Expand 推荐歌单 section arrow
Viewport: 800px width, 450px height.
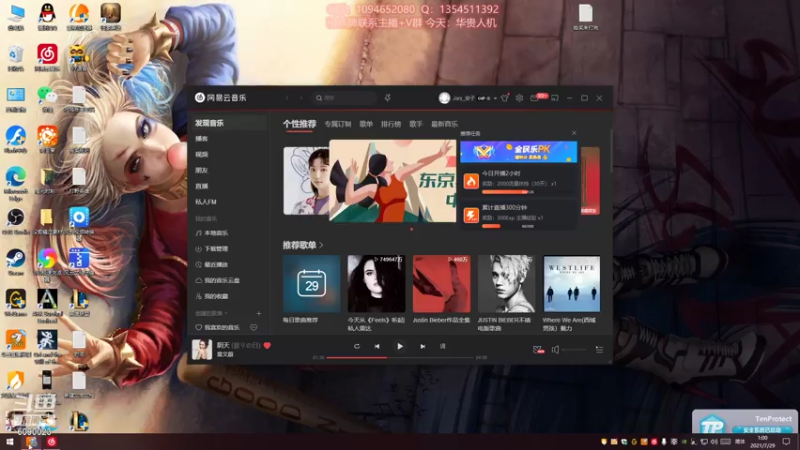tap(321, 245)
